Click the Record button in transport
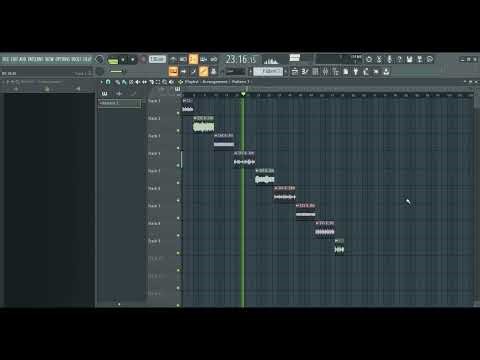Image resolution: width=480 pixels, height=360 pixels. [x=143, y=60]
